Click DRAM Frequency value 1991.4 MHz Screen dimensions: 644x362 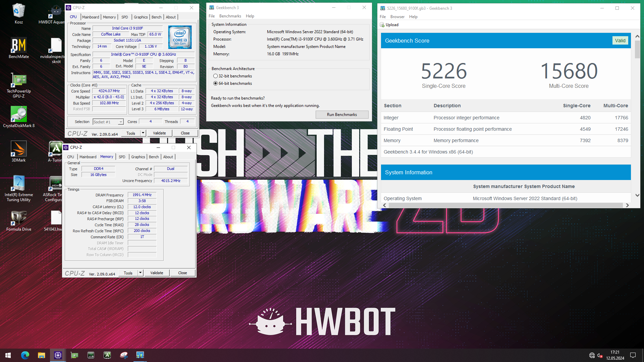point(142,195)
